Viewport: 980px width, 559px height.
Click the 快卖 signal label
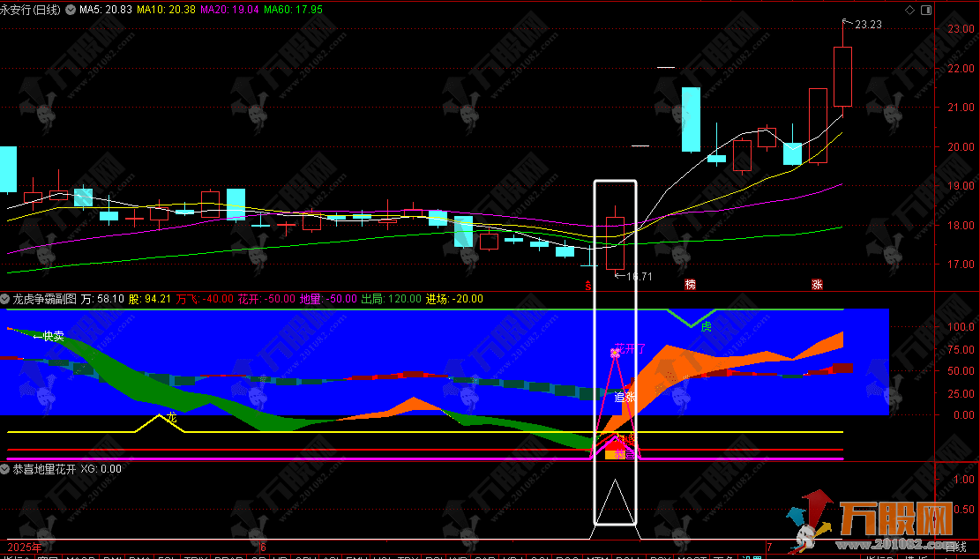click(x=54, y=336)
